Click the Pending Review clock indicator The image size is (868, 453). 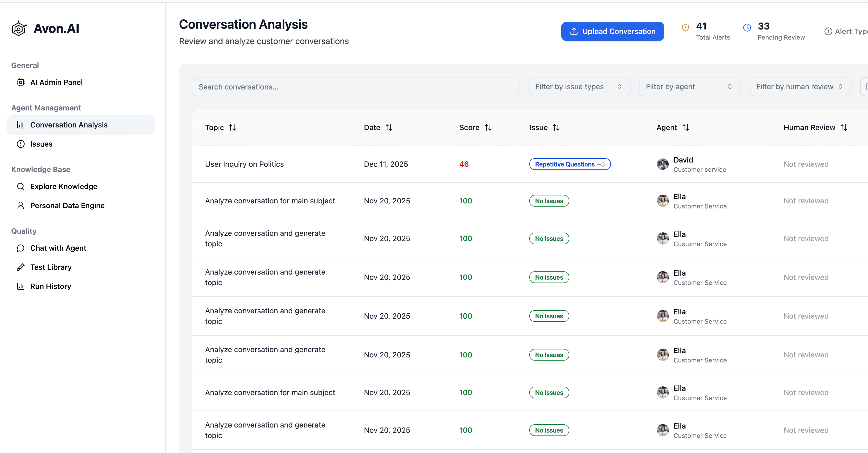tap(747, 28)
